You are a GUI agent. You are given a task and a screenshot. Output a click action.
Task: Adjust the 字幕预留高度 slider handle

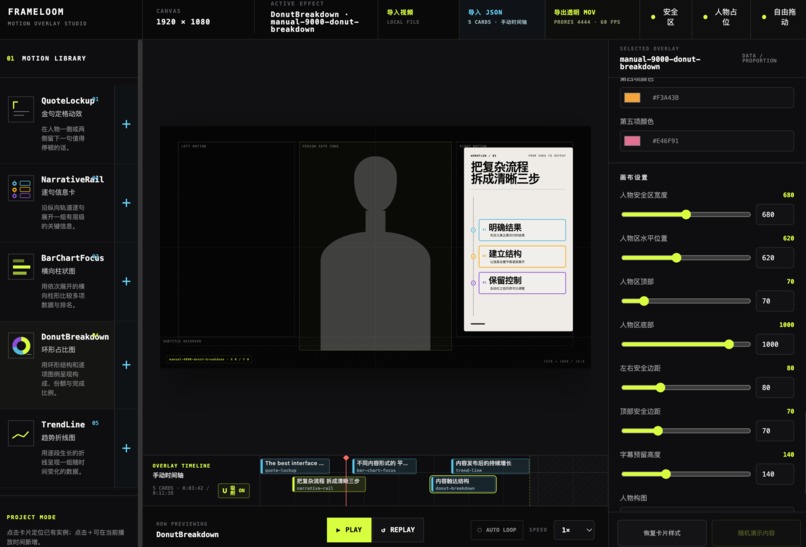click(666, 474)
